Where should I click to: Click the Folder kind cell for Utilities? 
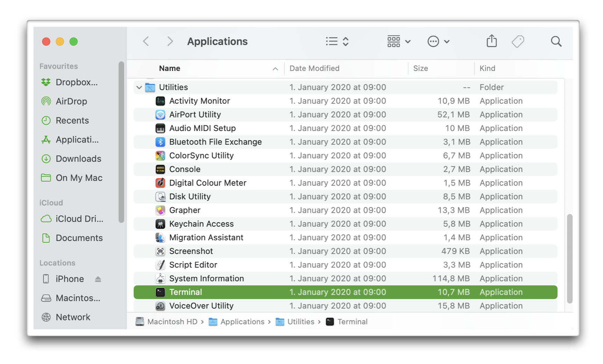[x=491, y=87]
